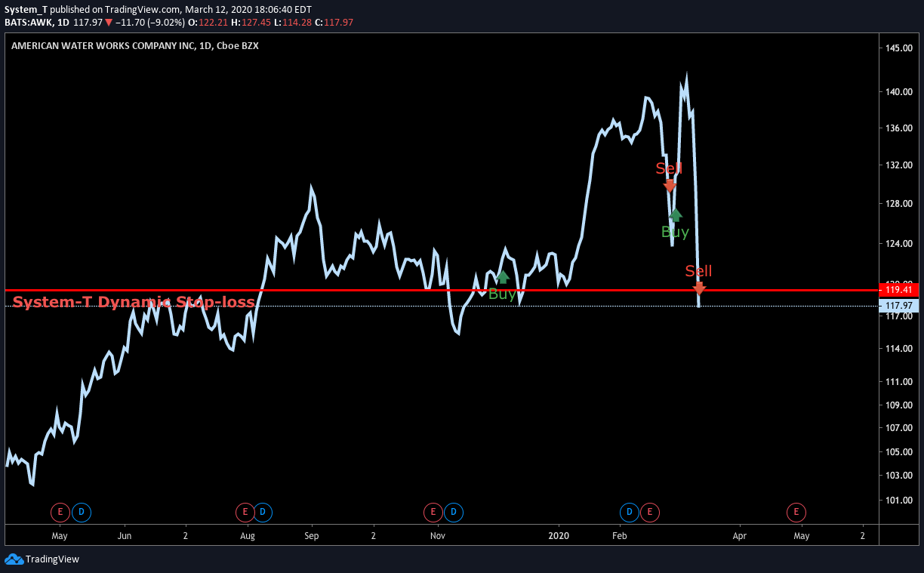Click the System_T author name

click(26, 9)
